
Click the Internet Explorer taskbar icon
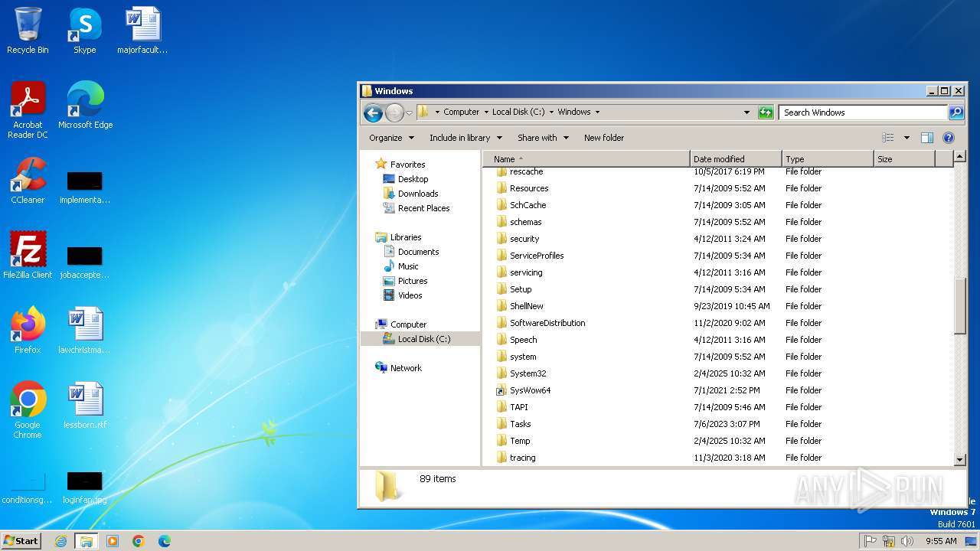[x=60, y=541]
